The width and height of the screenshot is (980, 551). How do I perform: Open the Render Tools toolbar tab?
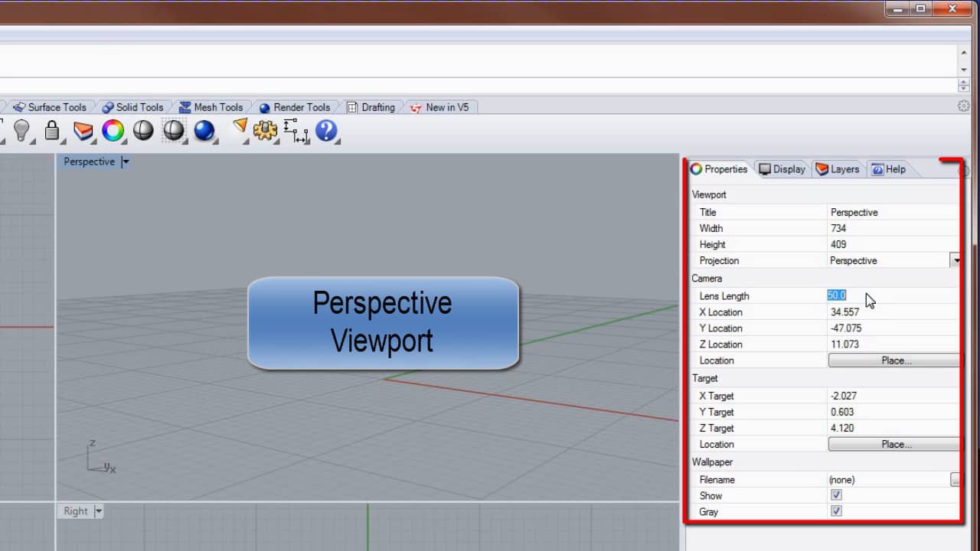tap(295, 107)
